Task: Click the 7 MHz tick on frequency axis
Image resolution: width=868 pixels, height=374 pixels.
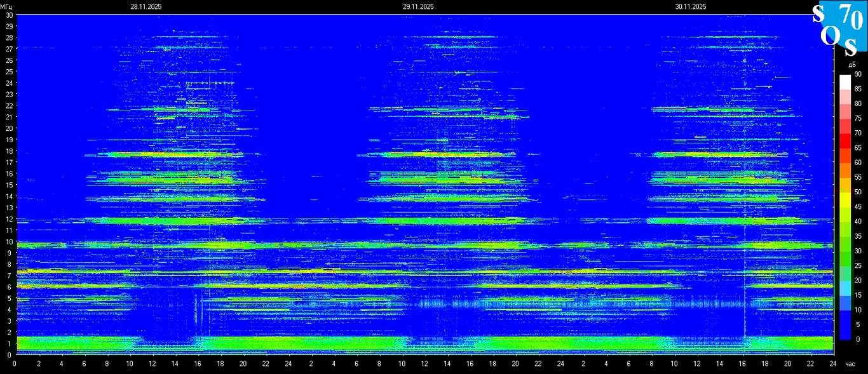Action: pyautogui.click(x=9, y=276)
